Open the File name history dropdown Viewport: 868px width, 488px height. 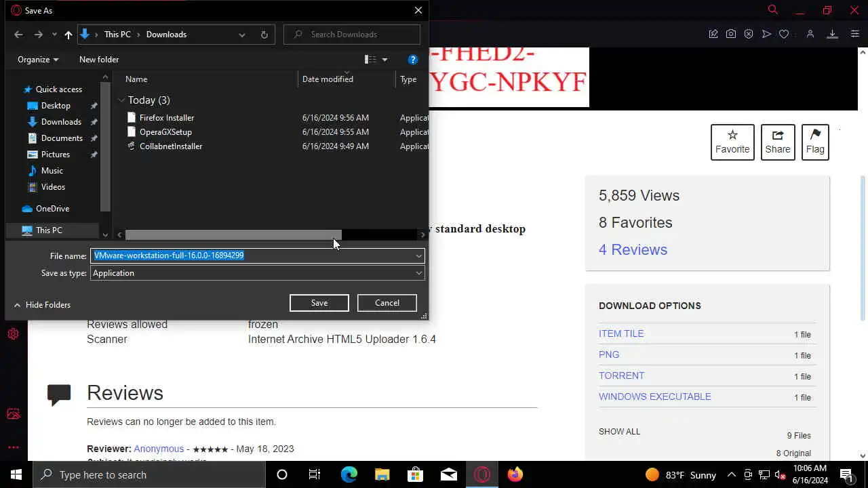pyautogui.click(x=419, y=256)
